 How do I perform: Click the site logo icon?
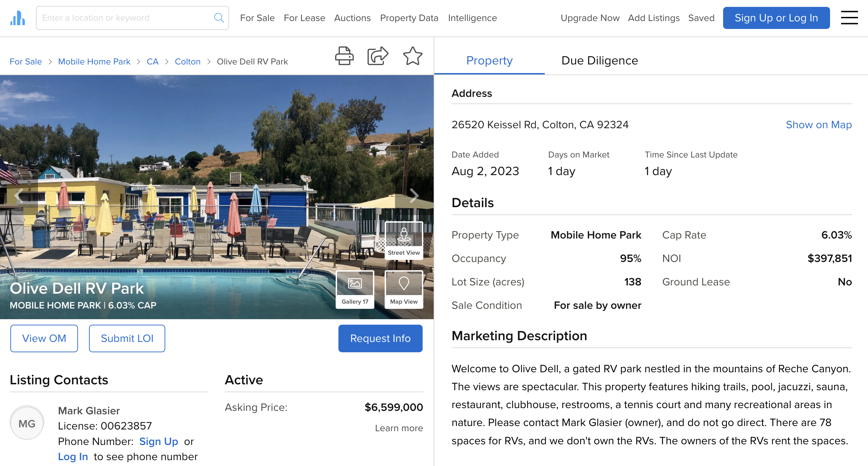click(17, 18)
